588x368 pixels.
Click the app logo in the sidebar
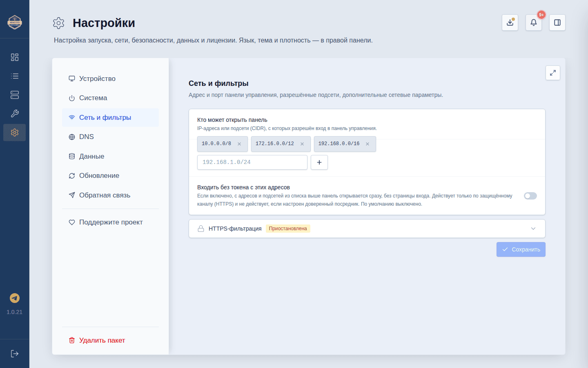point(15,22)
